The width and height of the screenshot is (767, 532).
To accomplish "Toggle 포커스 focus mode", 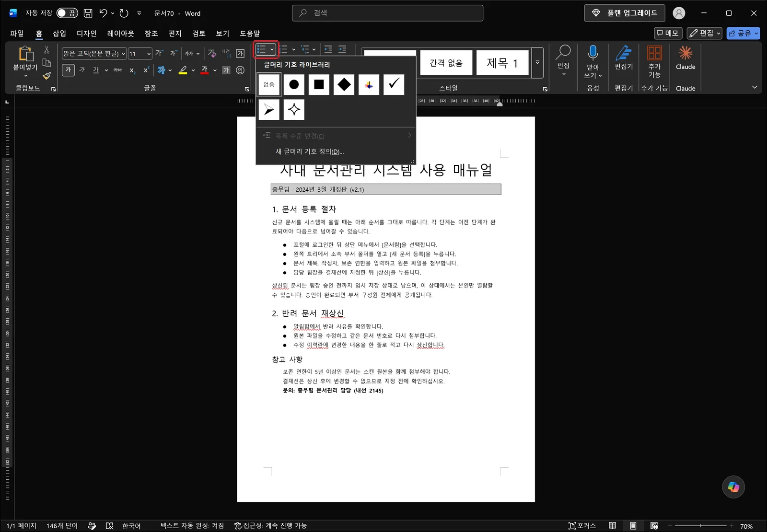I will pyautogui.click(x=582, y=526).
